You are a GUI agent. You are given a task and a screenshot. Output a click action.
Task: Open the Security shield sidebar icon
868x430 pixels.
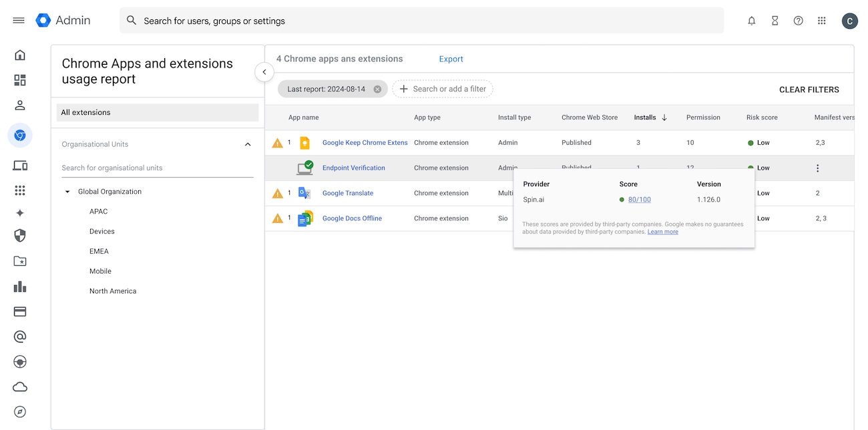click(20, 236)
